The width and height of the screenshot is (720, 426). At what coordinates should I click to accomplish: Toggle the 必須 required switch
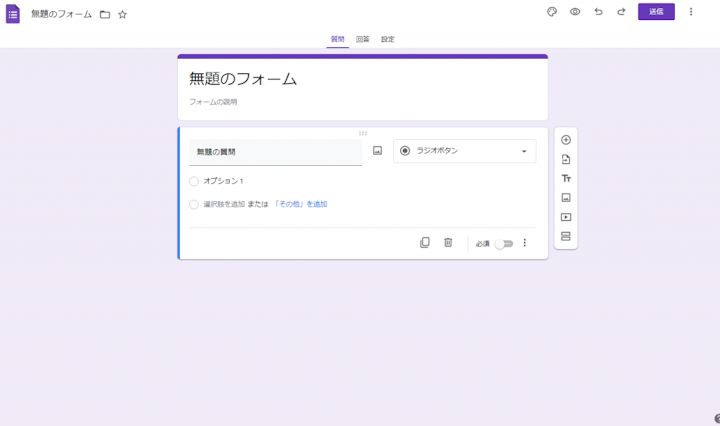(x=503, y=243)
